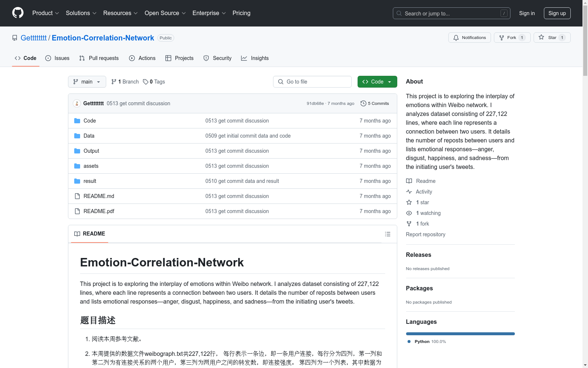Click the book icon in README tab
The height and width of the screenshot is (368, 588).
point(77,234)
